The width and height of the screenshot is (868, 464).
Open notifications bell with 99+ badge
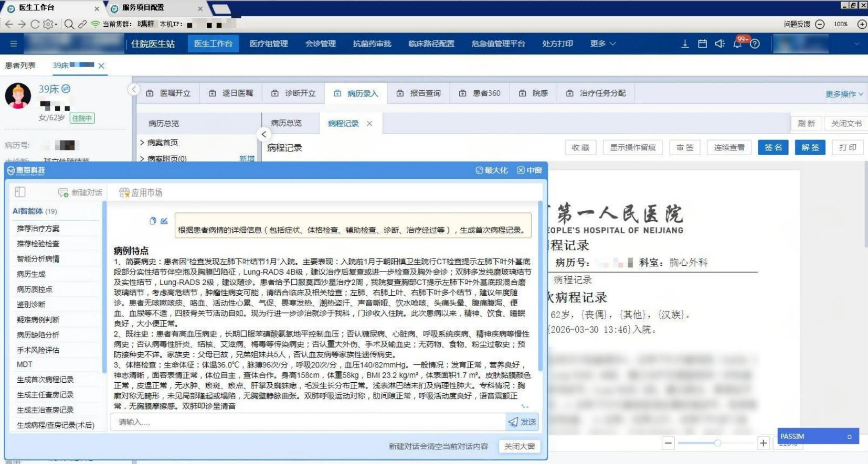coord(738,43)
